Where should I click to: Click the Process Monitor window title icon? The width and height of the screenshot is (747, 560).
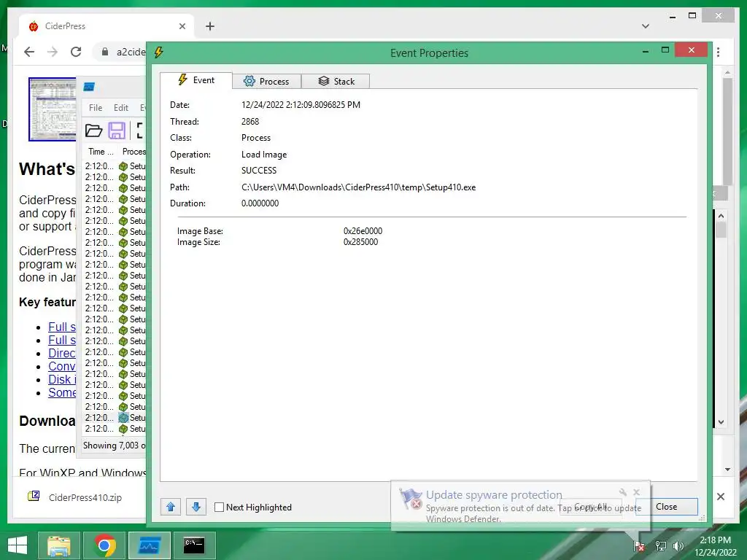click(x=89, y=87)
